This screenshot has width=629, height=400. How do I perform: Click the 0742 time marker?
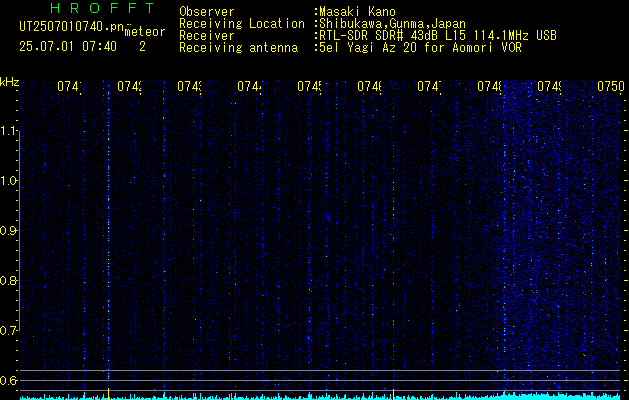click(x=130, y=86)
